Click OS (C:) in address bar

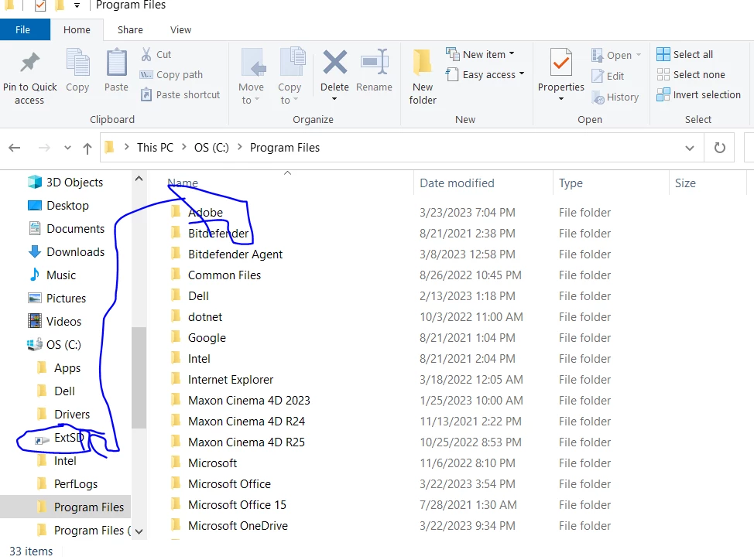pos(211,148)
